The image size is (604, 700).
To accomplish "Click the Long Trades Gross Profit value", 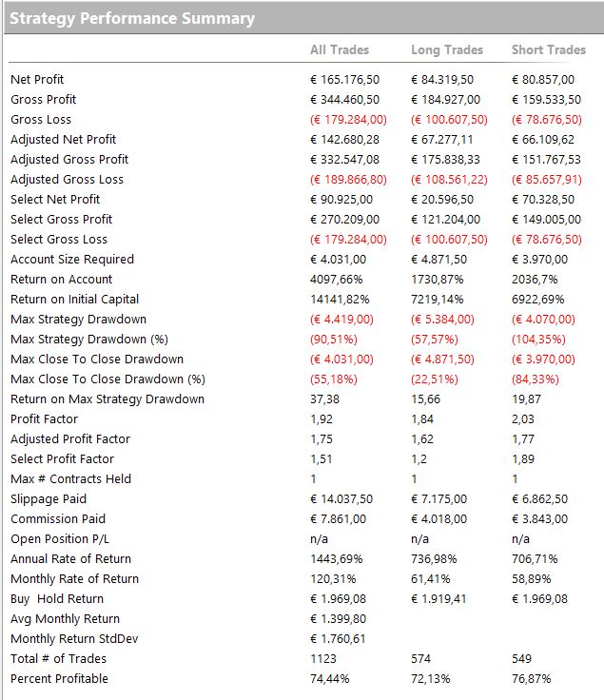I will [445, 100].
